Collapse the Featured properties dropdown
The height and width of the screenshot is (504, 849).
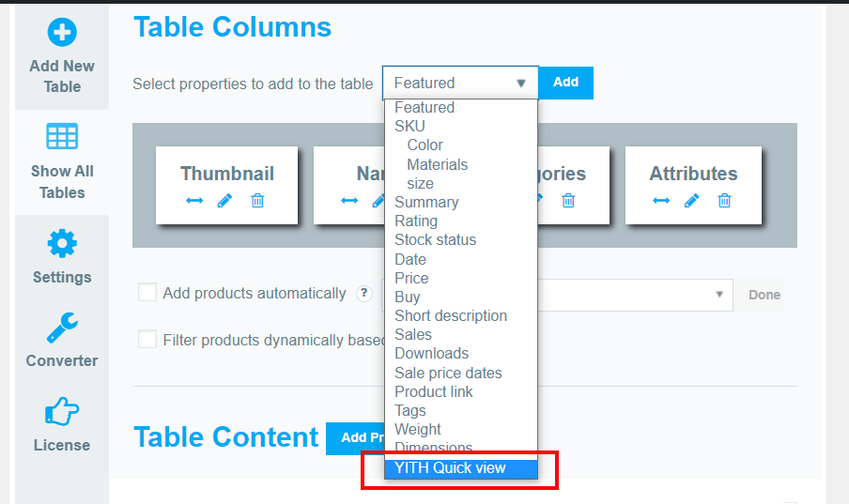(460, 83)
